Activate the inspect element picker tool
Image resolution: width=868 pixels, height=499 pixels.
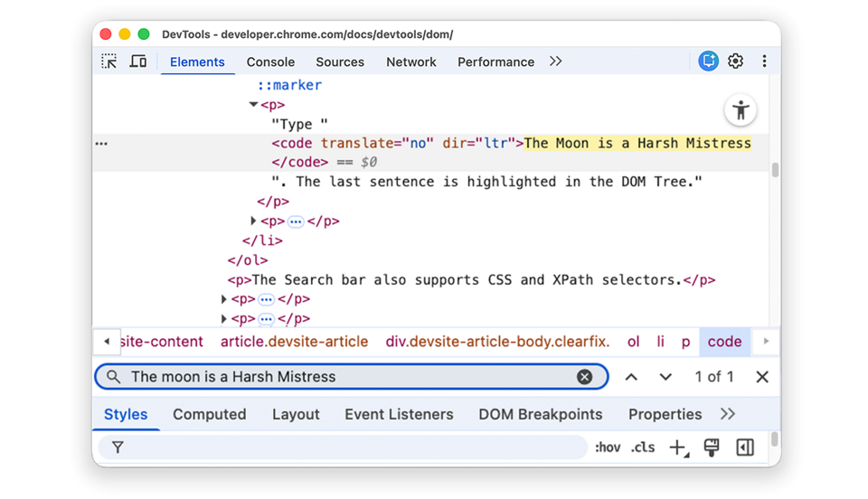(109, 61)
